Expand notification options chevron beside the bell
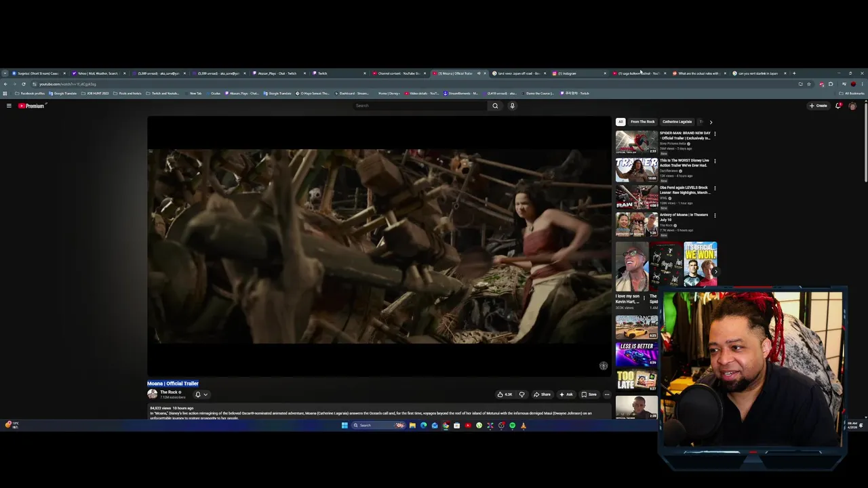 [205, 394]
